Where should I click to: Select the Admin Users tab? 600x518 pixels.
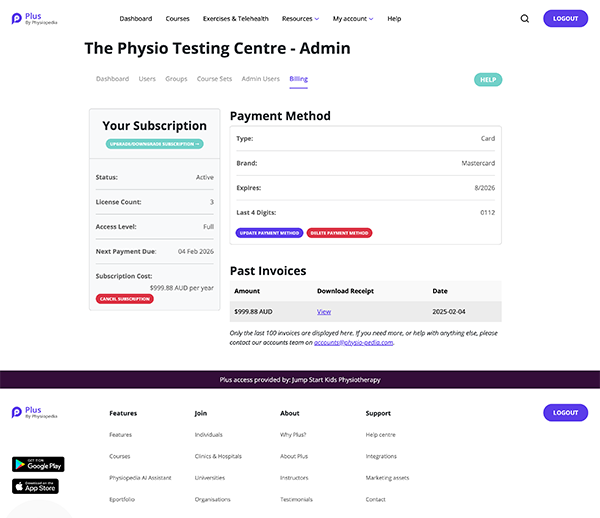(261, 79)
